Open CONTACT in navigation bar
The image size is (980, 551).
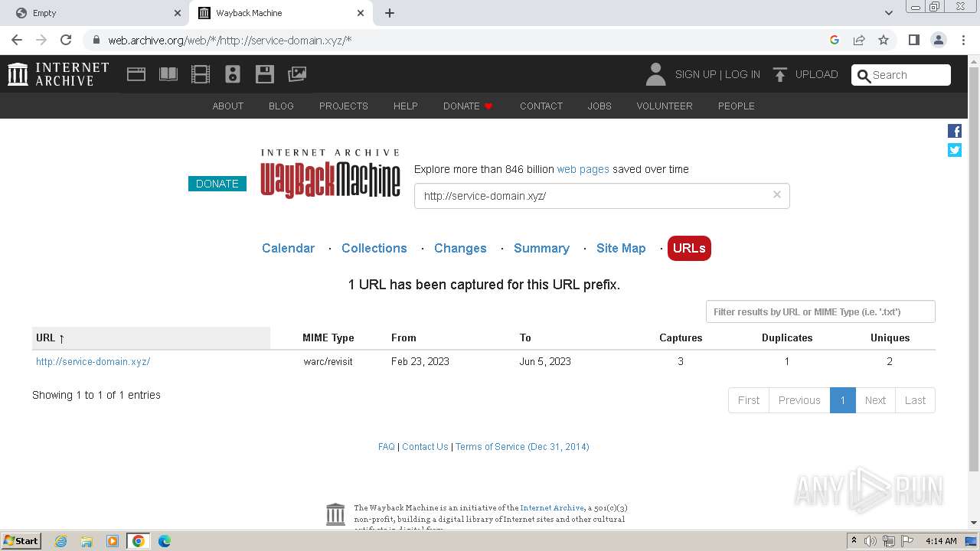point(541,106)
